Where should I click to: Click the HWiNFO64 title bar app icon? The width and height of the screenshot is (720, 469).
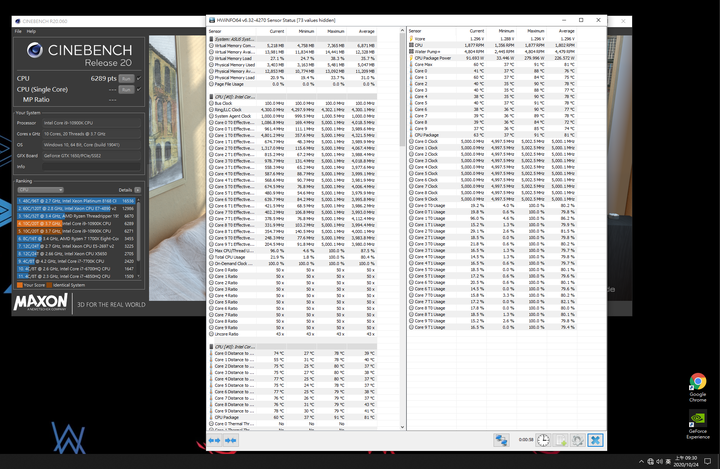[x=212, y=20]
